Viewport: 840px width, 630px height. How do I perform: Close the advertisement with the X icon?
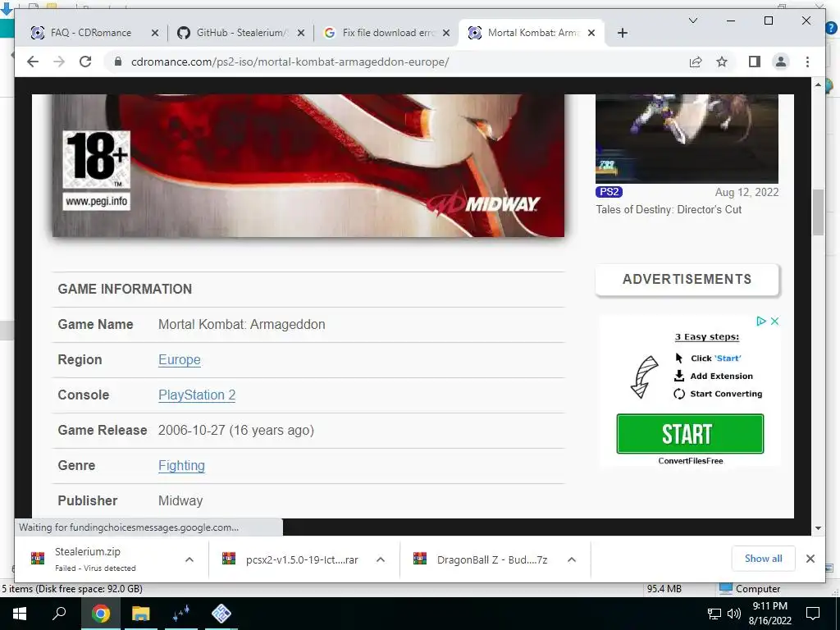774,321
